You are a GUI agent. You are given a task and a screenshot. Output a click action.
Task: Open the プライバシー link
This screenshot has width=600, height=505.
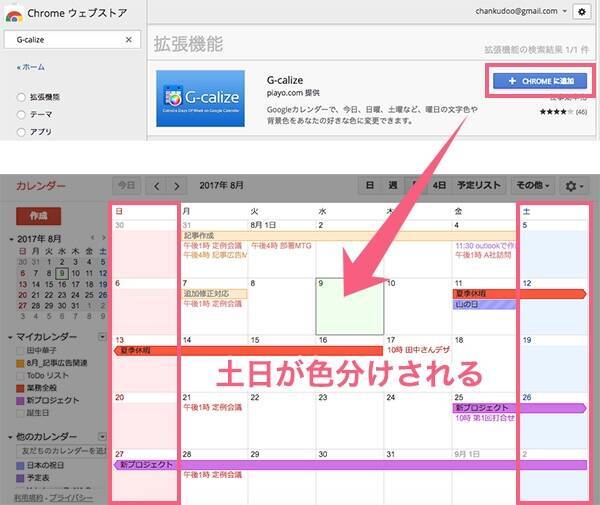point(71,498)
